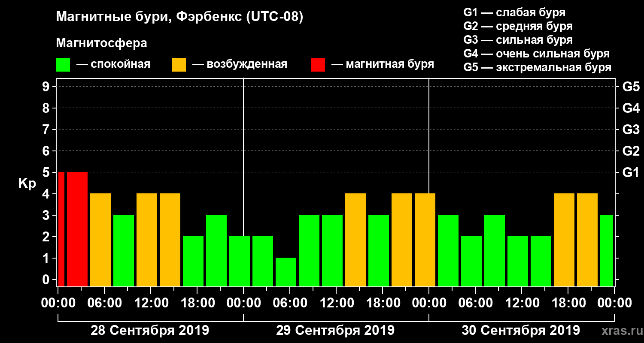Click '06:00' time label above 29 Сентября
Image resolution: width=644 pixels, height=343 pixels.
(290, 303)
